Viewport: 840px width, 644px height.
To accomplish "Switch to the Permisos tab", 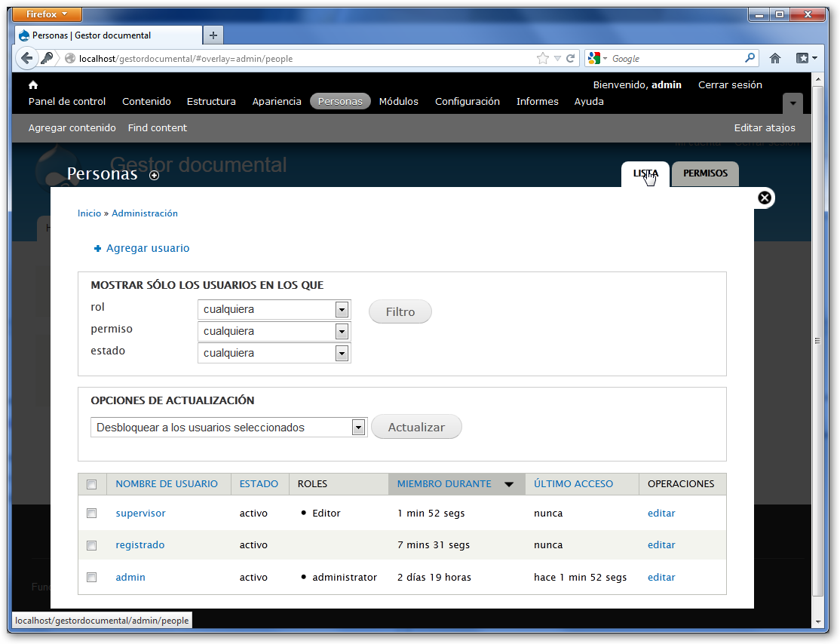I will click(x=705, y=173).
